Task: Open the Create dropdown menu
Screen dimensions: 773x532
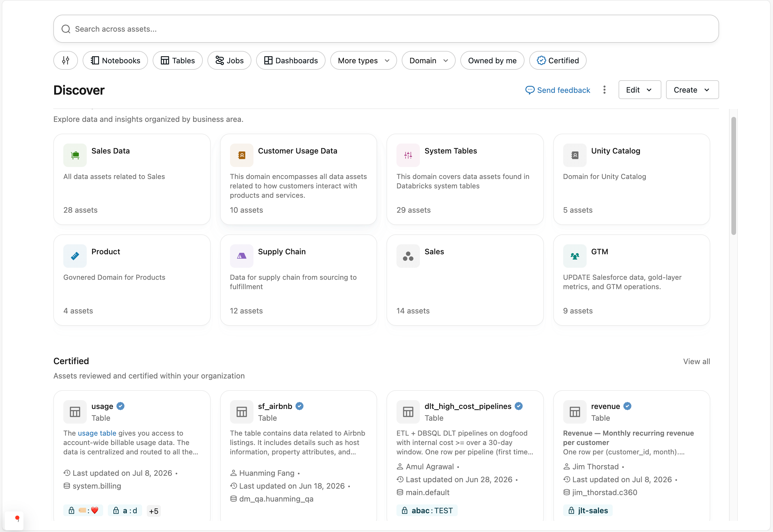Action: [x=692, y=90]
